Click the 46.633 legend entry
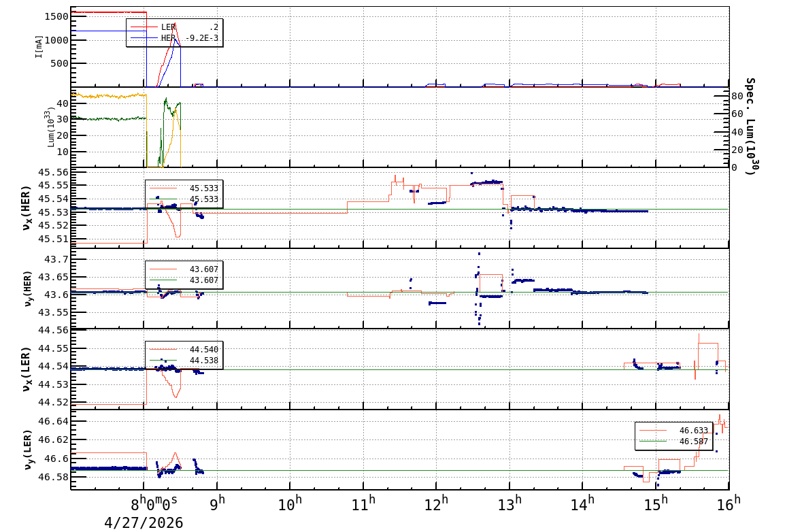This screenshot has width=785, height=532. pyautogui.click(x=673, y=431)
